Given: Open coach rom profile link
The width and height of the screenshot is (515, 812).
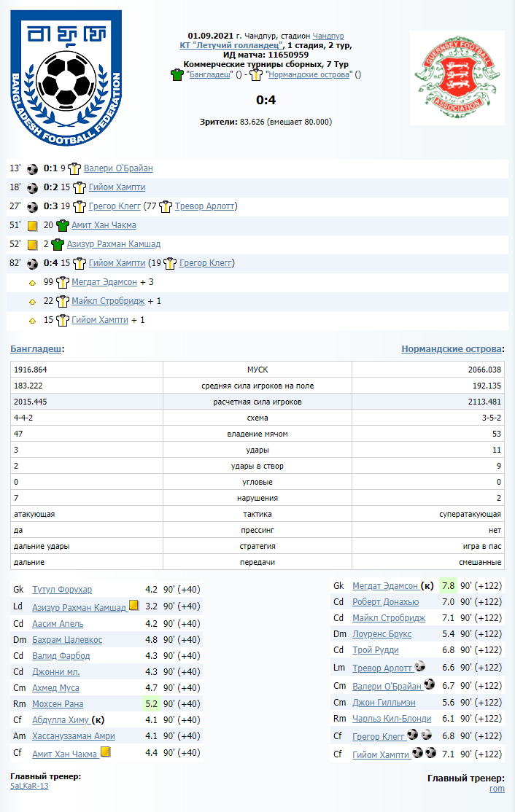Looking at the screenshot, I should click(x=497, y=789).
